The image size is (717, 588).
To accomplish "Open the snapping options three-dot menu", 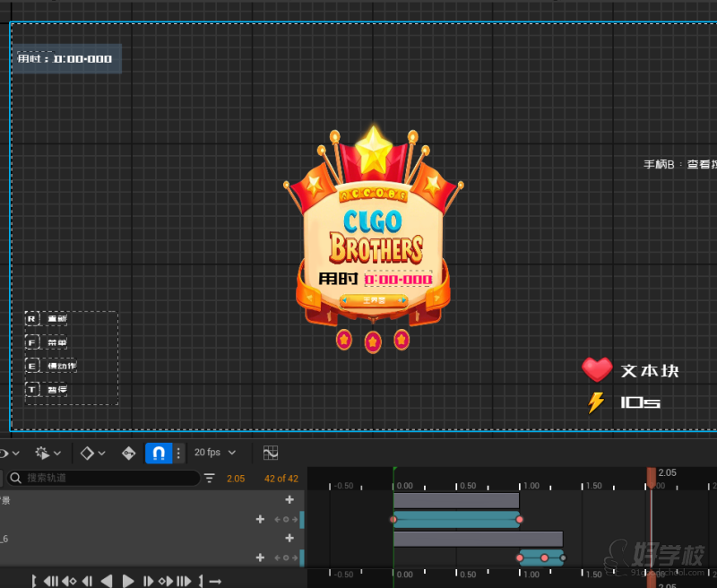I will (178, 453).
